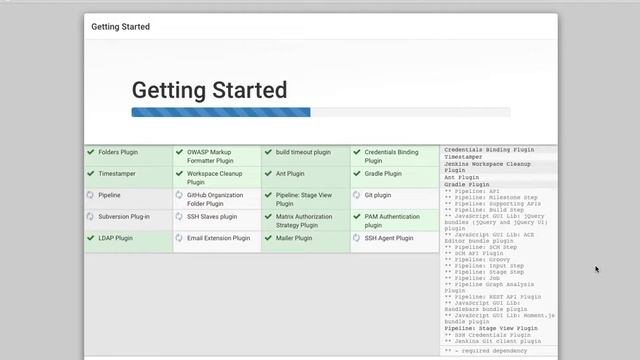Click the checkmark next to Credentials Binding Plugin
Image resolution: width=640 pixels, height=360 pixels.
[357, 152]
